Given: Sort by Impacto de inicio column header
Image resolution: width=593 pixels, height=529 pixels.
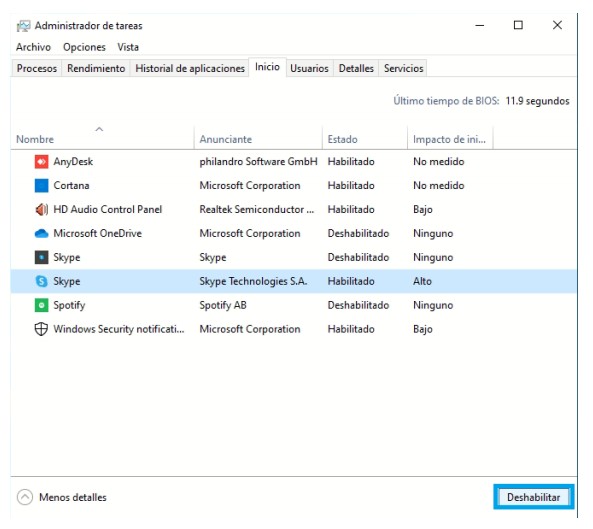Looking at the screenshot, I should pos(449,139).
